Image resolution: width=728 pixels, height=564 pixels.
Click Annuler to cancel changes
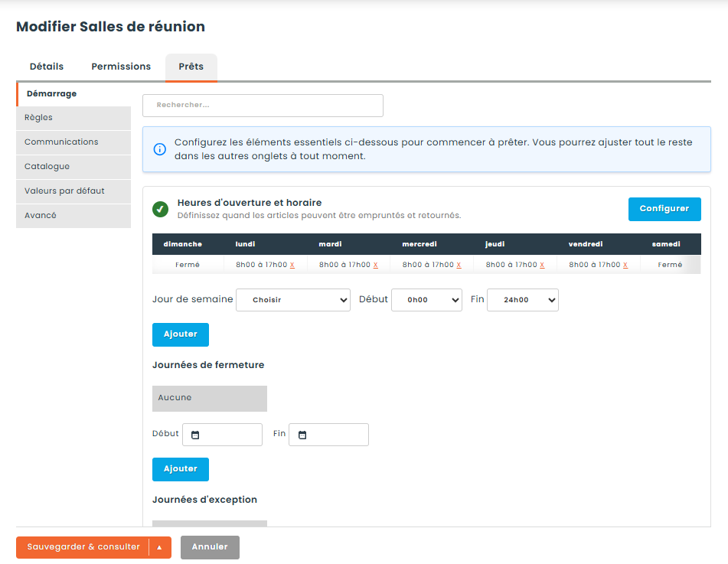(x=210, y=547)
